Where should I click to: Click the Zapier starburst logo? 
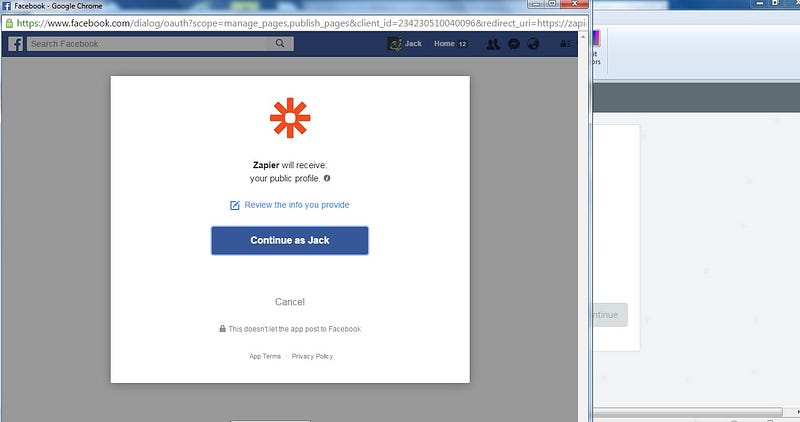(290, 118)
